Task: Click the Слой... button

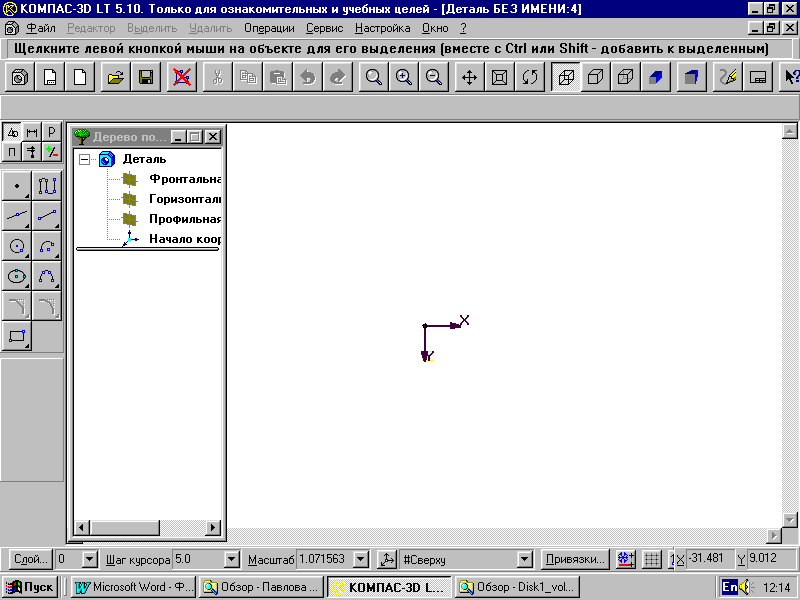Action: (31, 560)
